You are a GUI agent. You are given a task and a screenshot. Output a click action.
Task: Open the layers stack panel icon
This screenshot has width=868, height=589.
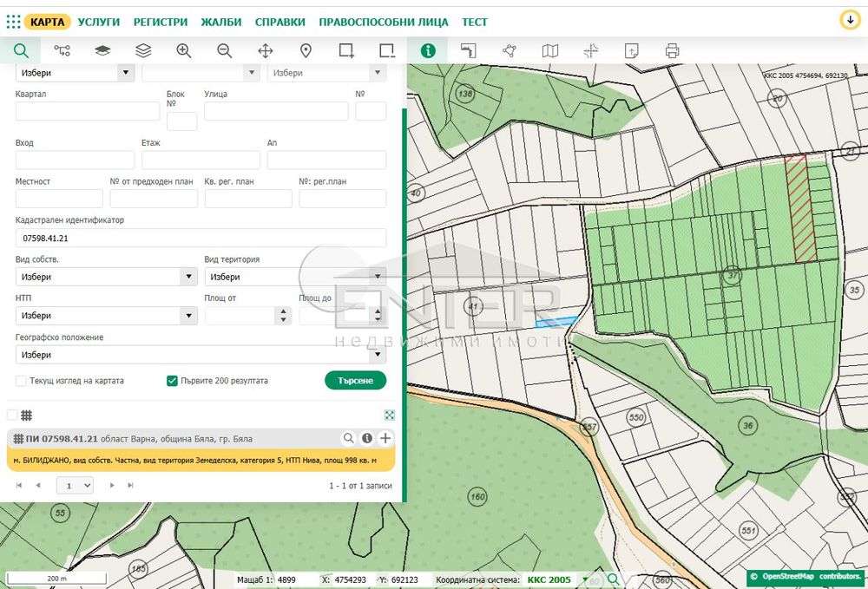coord(143,51)
